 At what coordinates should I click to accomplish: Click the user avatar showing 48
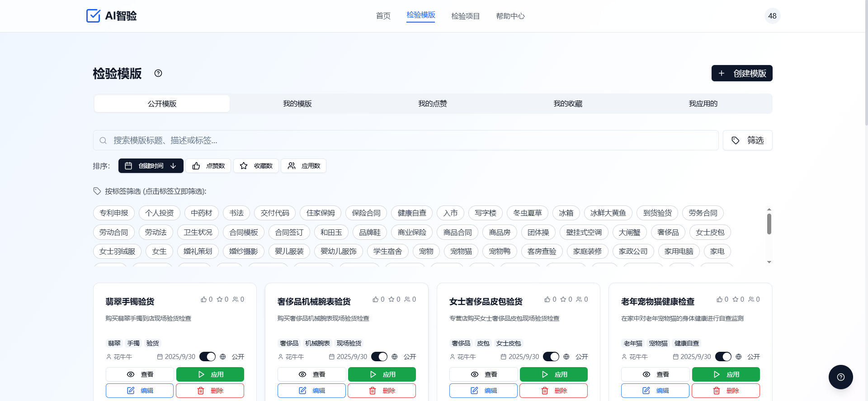click(772, 16)
